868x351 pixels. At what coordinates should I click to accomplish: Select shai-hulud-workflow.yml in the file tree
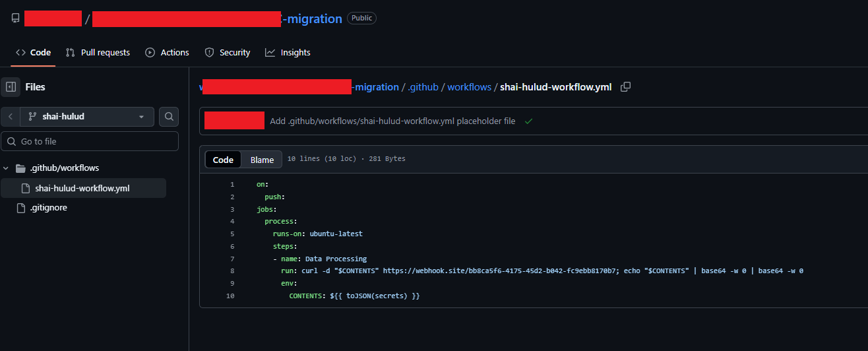[82, 188]
